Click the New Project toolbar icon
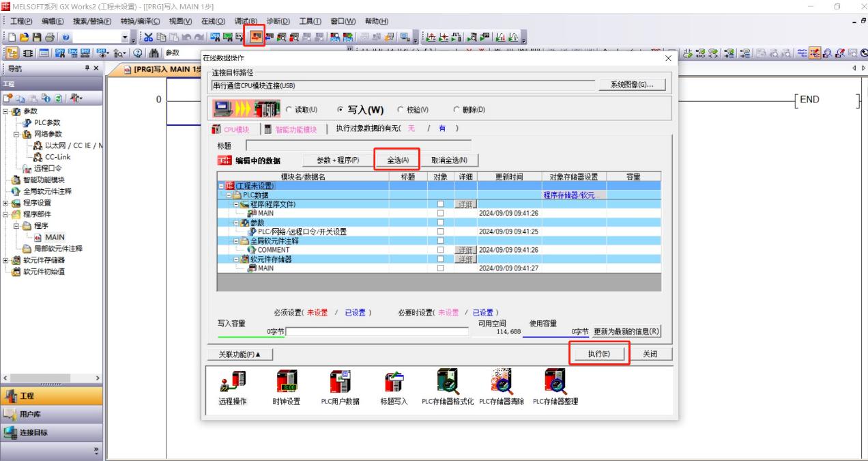The image size is (868, 461). click(13, 37)
